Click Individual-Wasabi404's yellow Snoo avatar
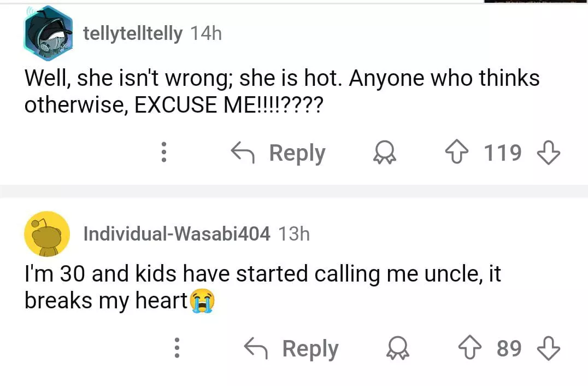The height and width of the screenshot is (386, 588). 47,234
